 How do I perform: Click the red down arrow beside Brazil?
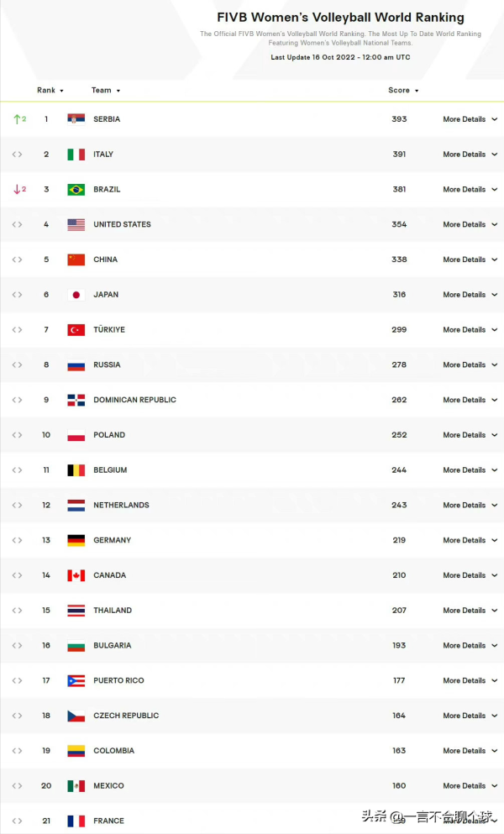click(17, 190)
